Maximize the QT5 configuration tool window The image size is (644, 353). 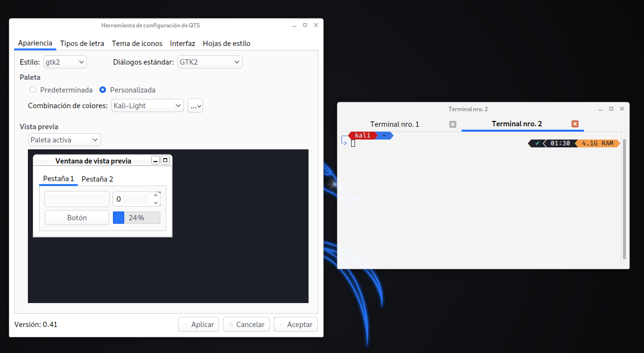tap(305, 25)
